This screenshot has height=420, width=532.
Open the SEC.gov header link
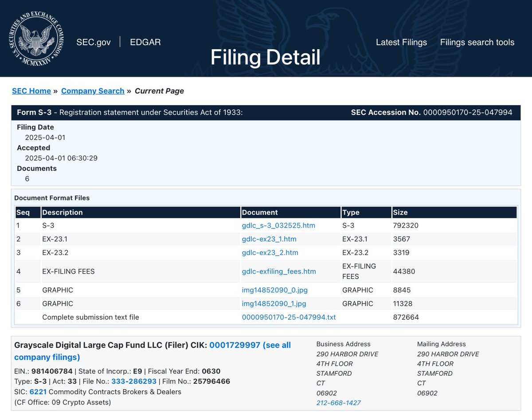[94, 42]
